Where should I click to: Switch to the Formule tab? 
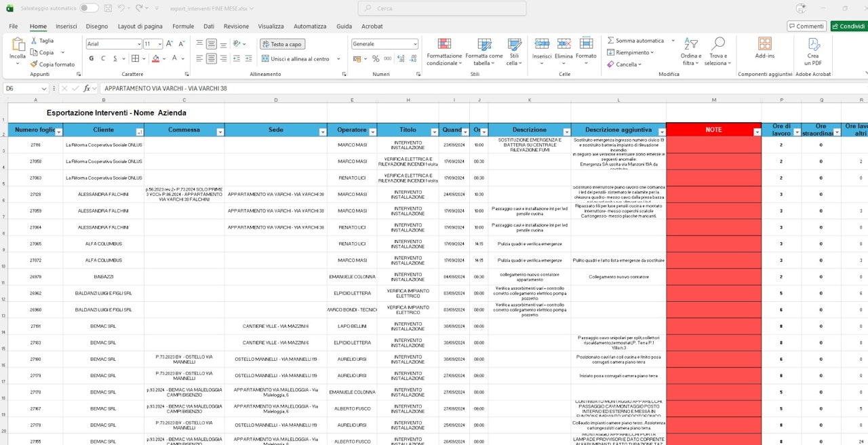click(x=183, y=26)
